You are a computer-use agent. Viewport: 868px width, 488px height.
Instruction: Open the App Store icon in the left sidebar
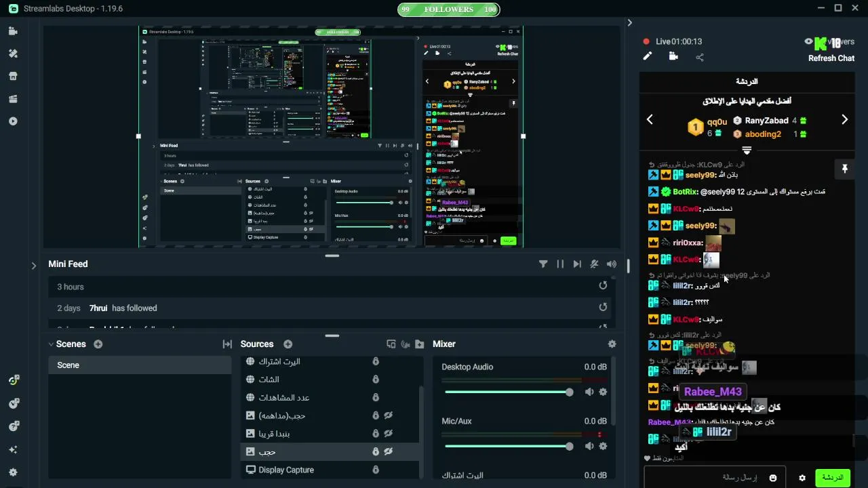[14, 76]
